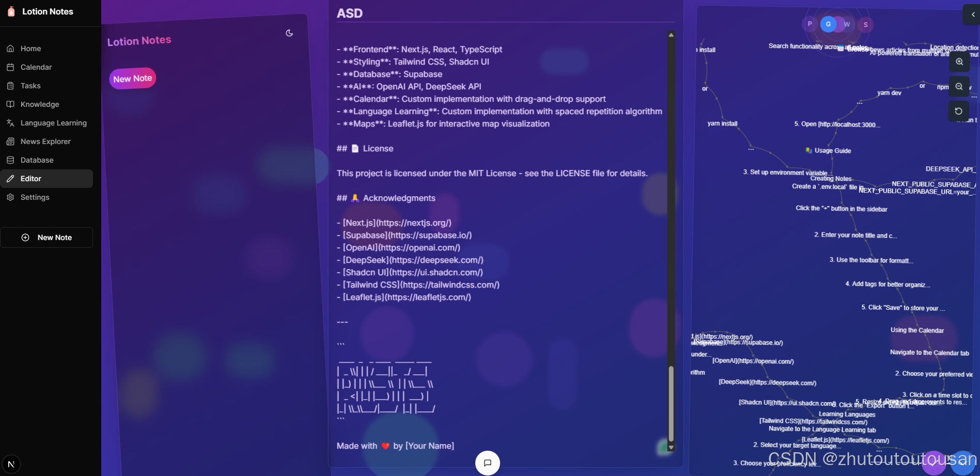Click the Acknowledgments heading in editor
The width and height of the screenshot is (980, 476).
click(386, 198)
